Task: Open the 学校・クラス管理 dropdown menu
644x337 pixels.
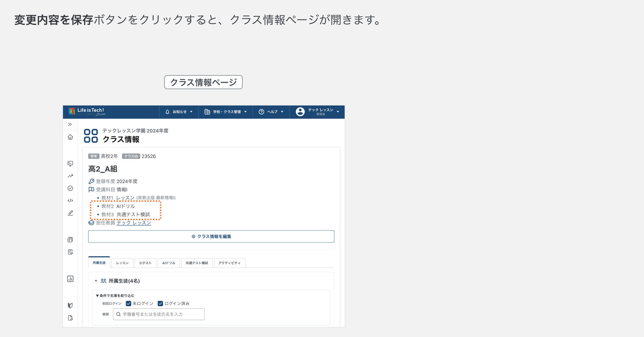Action: click(x=226, y=112)
